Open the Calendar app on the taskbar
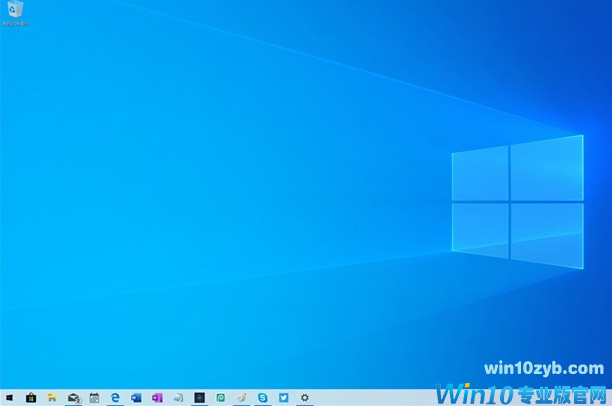 click(x=94, y=398)
